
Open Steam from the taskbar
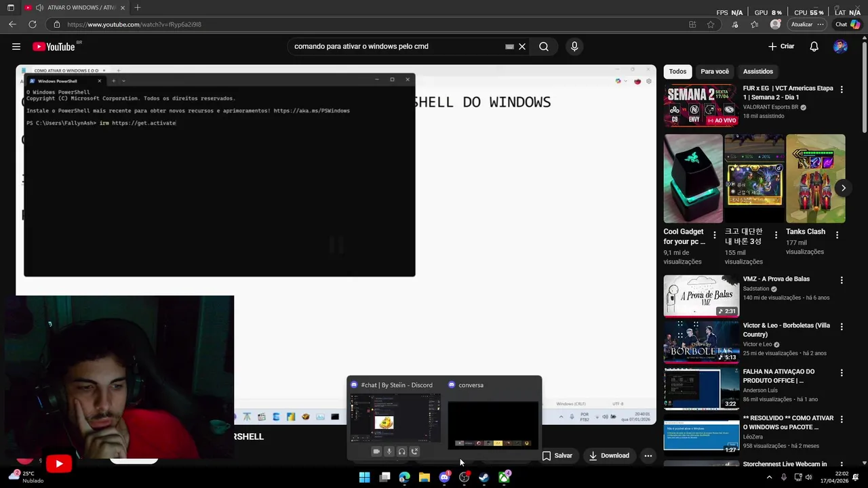(484, 477)
